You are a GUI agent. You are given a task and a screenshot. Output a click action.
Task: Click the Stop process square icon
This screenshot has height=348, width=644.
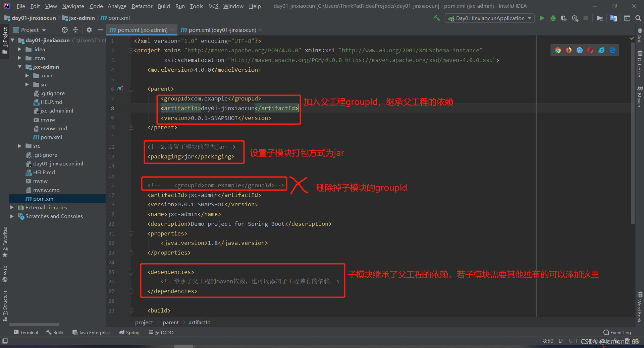(x=586, y=18)
